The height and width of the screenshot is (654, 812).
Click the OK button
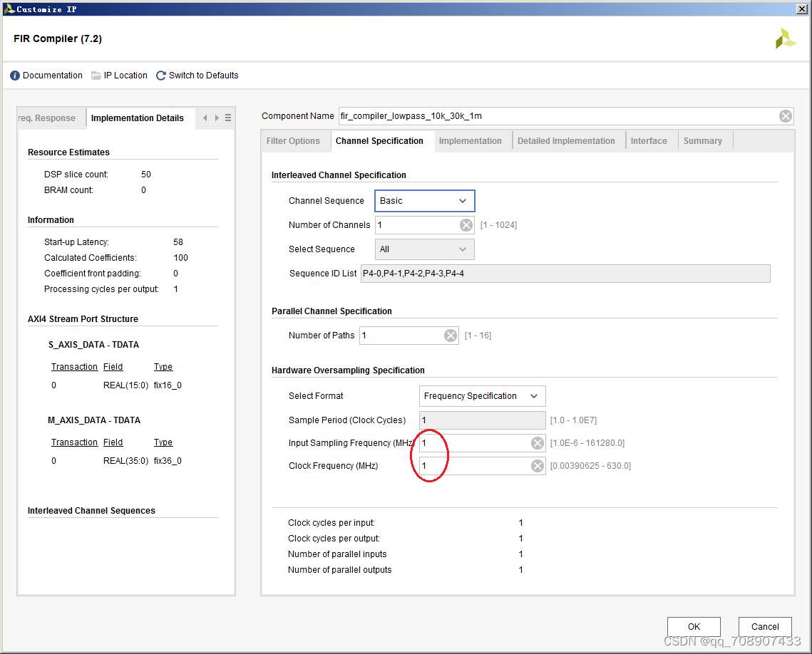pos(694,627)
